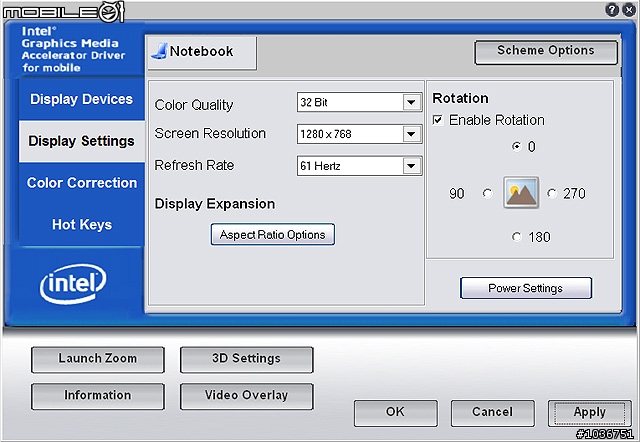The image size is (640, 442).
Task: Toggle the Enable Rotation checkbox
Action: point(438,120)
